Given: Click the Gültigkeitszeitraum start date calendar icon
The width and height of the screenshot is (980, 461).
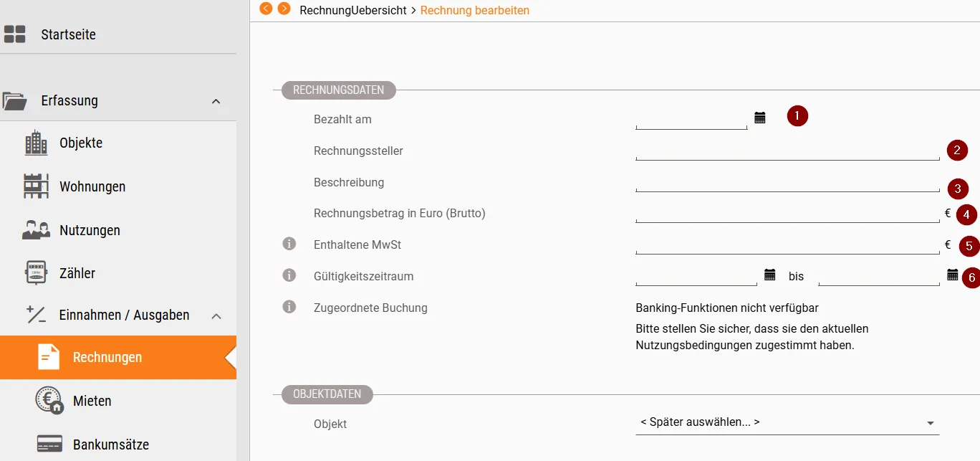Looking at the screenshot, I should [770, 275].
